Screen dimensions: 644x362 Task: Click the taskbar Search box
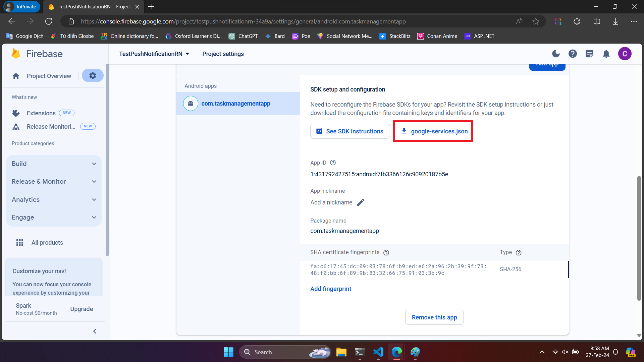click(285, 352)
